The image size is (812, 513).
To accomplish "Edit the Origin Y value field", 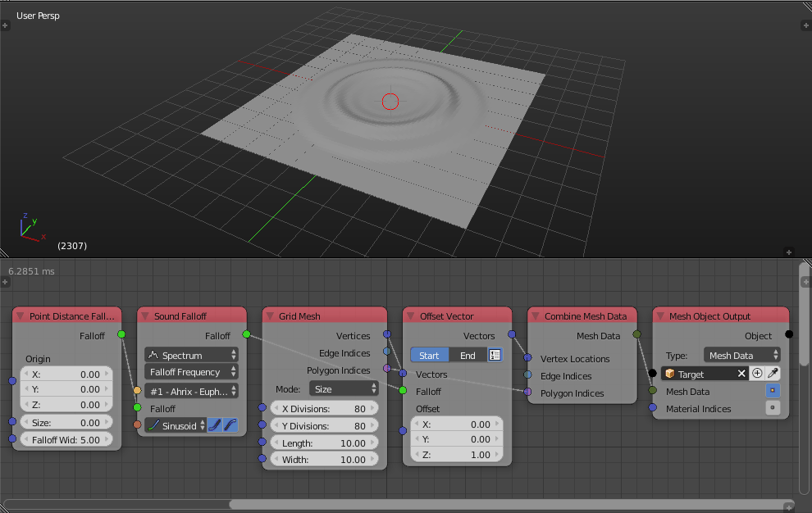I will coord(66,388).
